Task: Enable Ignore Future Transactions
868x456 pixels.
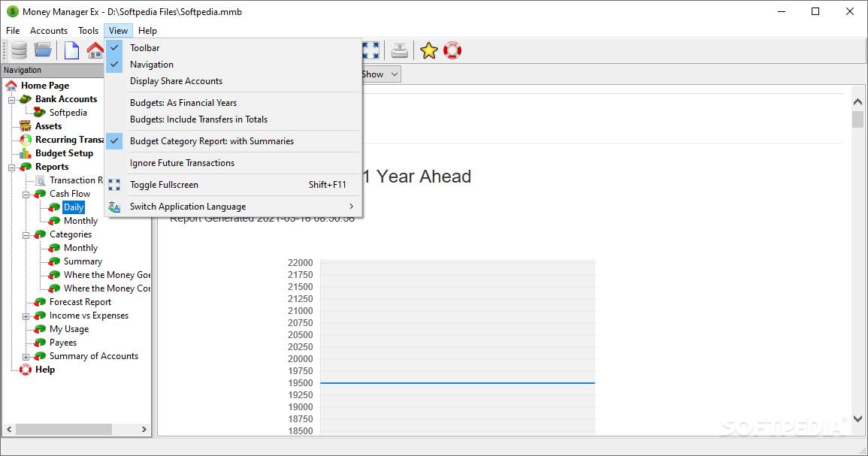Action: coord(234,163)
